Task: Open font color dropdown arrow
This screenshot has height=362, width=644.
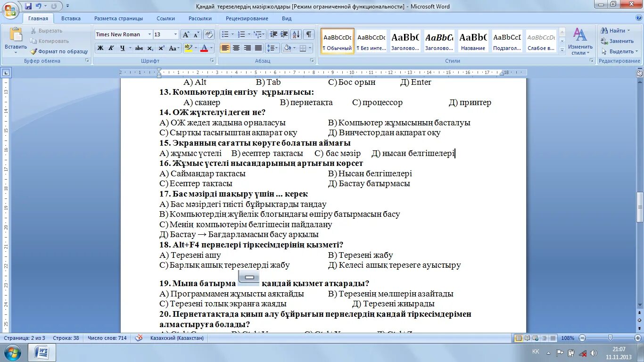Action: point(212,48)
